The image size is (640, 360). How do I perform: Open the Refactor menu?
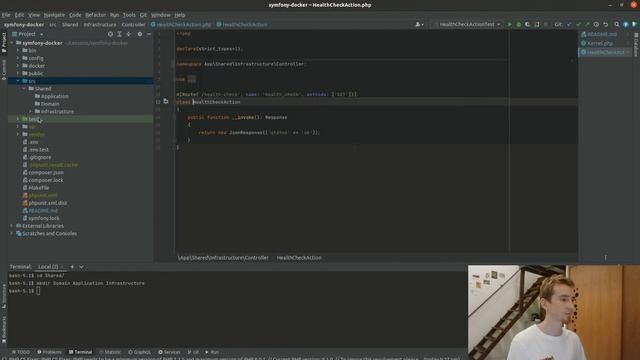(x=96, y=15)
